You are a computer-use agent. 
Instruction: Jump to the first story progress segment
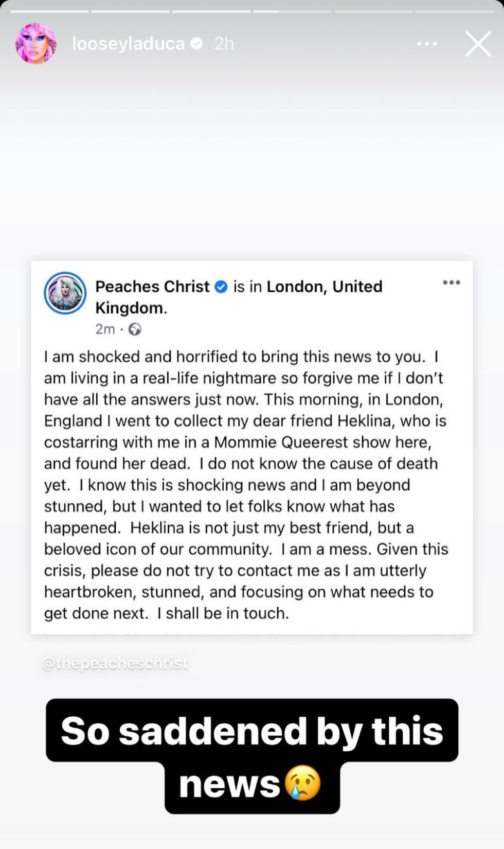(49, 11)
